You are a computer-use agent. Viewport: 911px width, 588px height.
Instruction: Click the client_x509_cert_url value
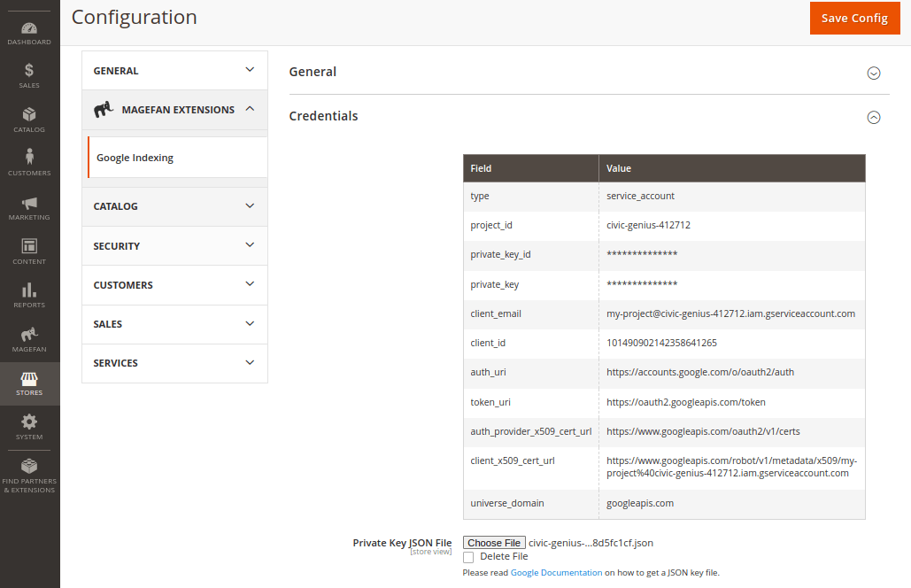pos(731,467)
